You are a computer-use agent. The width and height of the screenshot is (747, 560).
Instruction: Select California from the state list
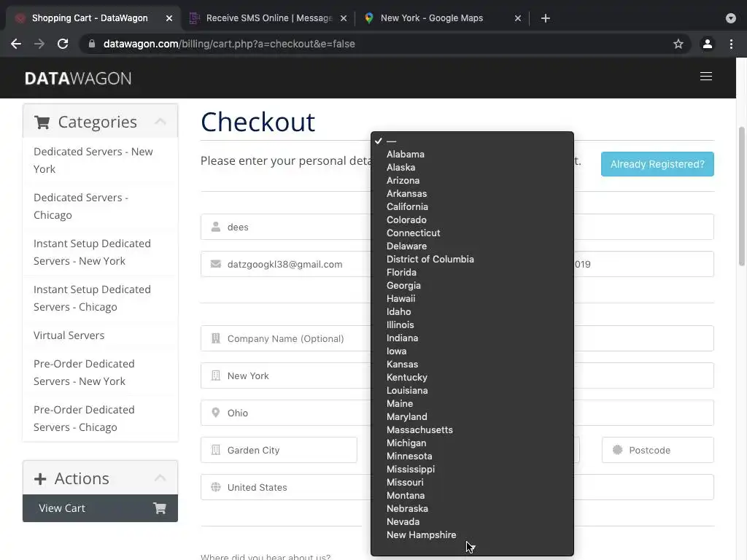(x=407, y=207)
